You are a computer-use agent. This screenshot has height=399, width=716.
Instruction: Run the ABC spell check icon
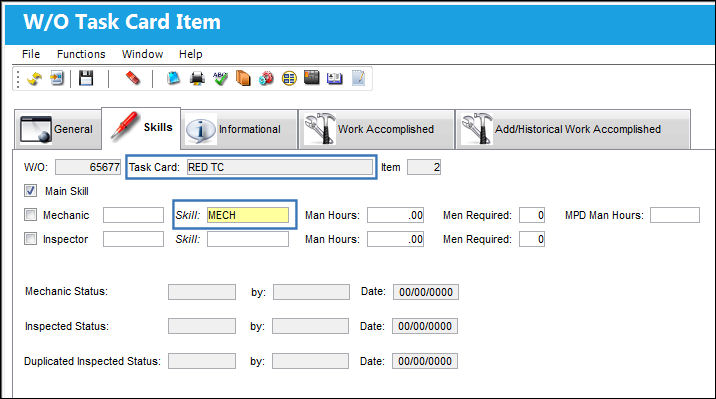coord(220,79)
